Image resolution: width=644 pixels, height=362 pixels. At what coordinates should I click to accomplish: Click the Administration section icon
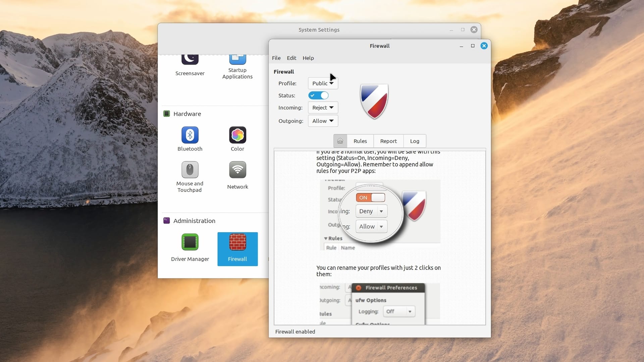pyautogui.click(x=166, y=221)
